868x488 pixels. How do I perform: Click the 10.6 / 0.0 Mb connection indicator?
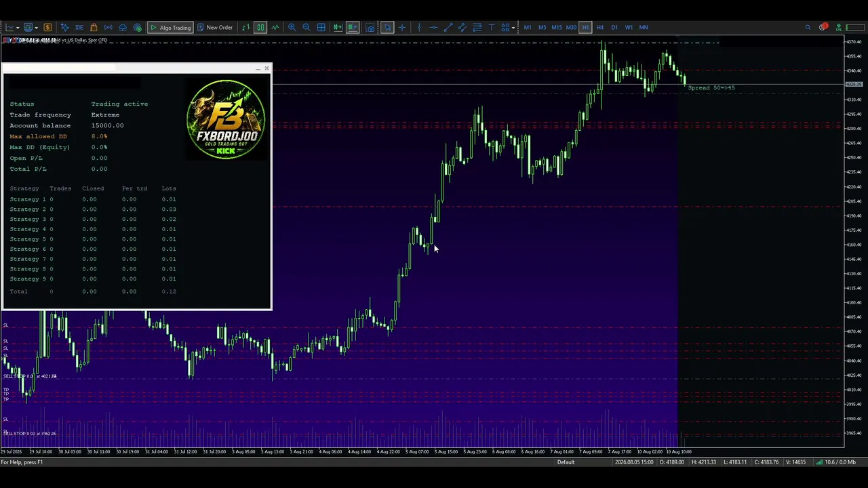(x=836, y=462)
